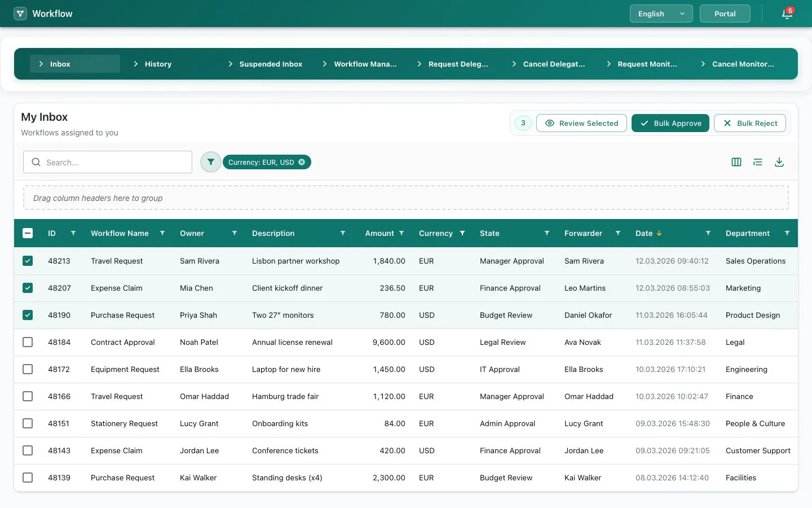The height and width of the screenshot is (508, 812).
Task: Open the ID column filter icon
Action: [x=73, y=233]
